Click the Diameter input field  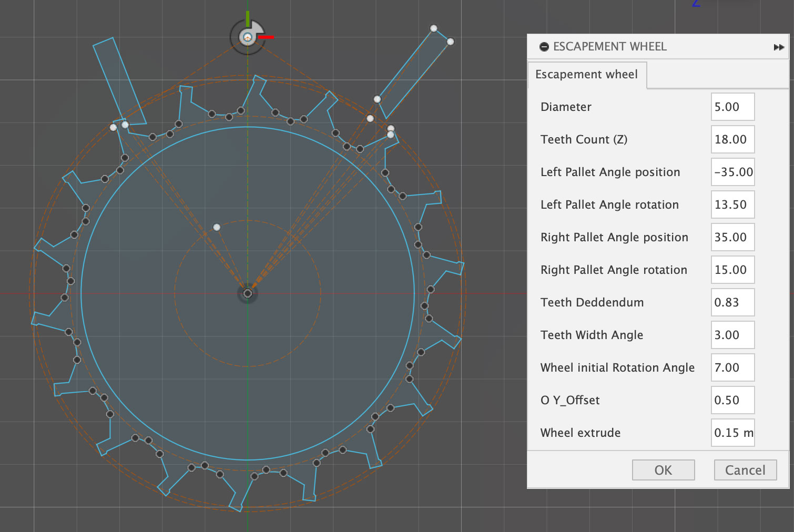coord(732,107)
